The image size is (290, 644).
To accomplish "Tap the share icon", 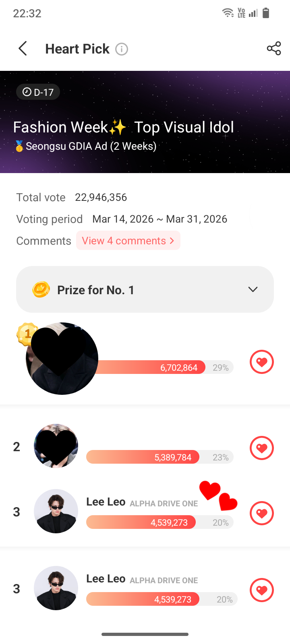I will pos(274,49).
